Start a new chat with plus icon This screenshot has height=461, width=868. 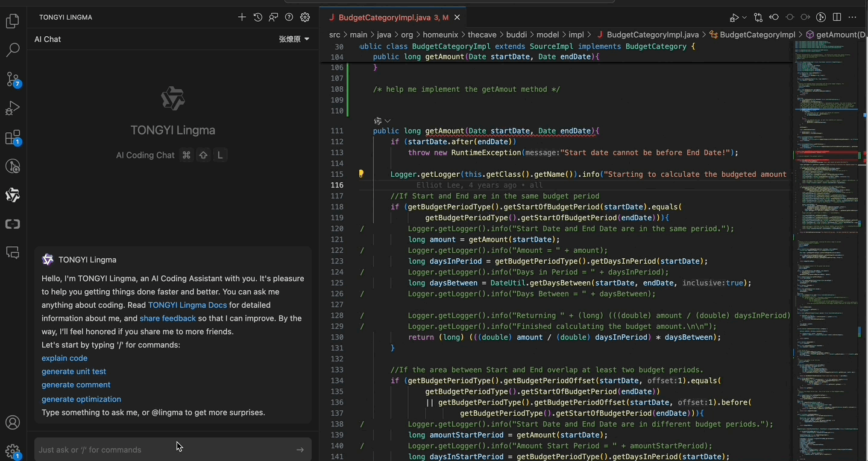[x=242, y=17]
